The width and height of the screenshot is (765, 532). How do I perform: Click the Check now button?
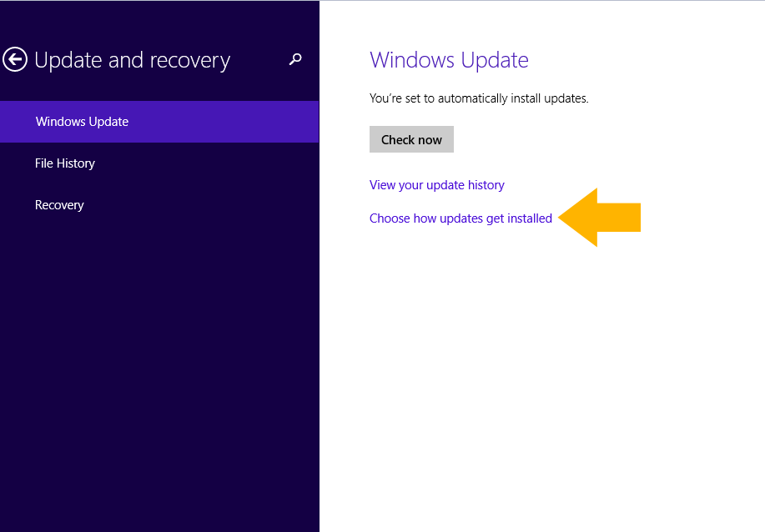click(x=411, y=139)
